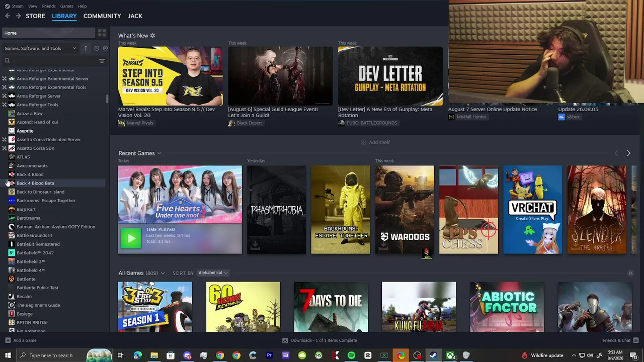644x362 pixels.
Task: Expand the Recent Games shelf dropdown
Action: (x=159, y=153)
